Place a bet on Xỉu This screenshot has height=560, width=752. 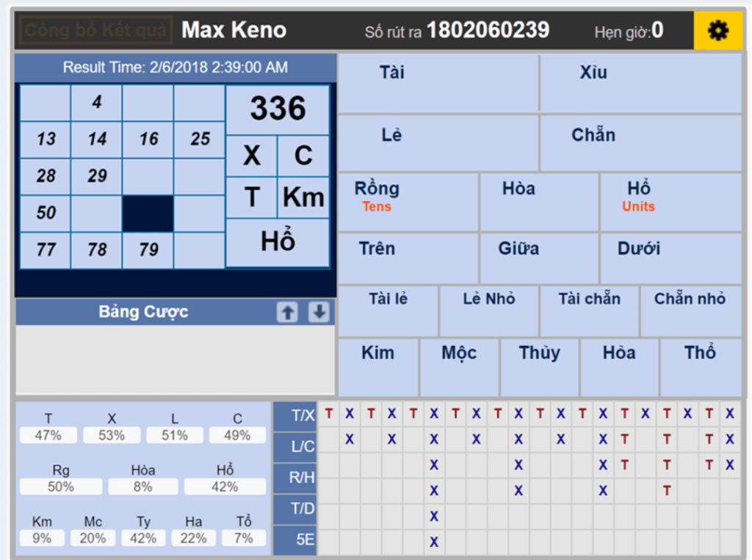pyautogui.click(x=640, y=84)
